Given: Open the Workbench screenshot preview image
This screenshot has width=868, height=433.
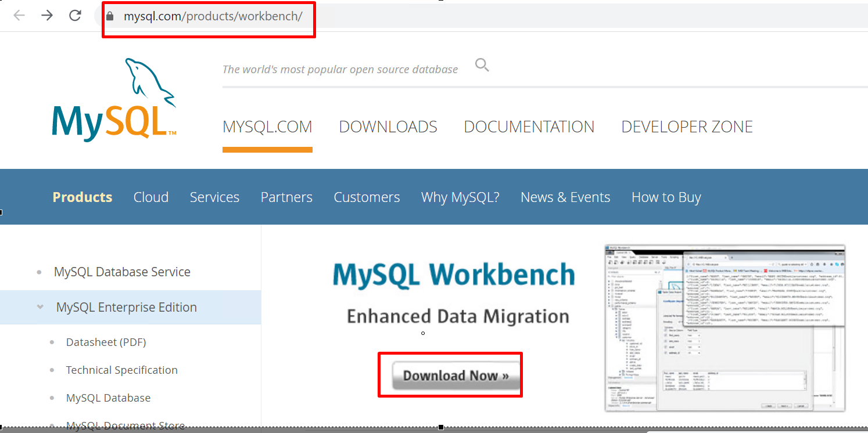Looking at the screenshot, I should [x=724, y=327].
